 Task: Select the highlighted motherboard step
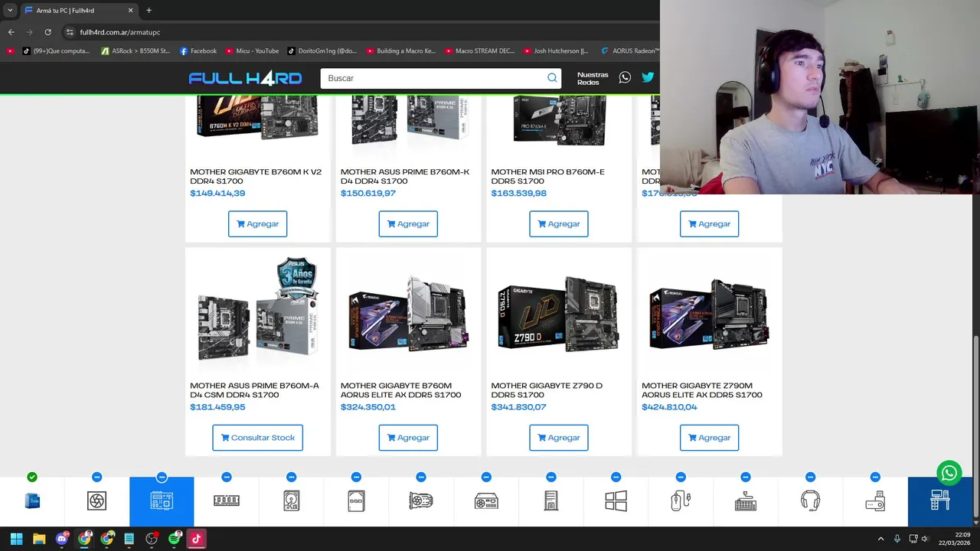click(162, 501)
